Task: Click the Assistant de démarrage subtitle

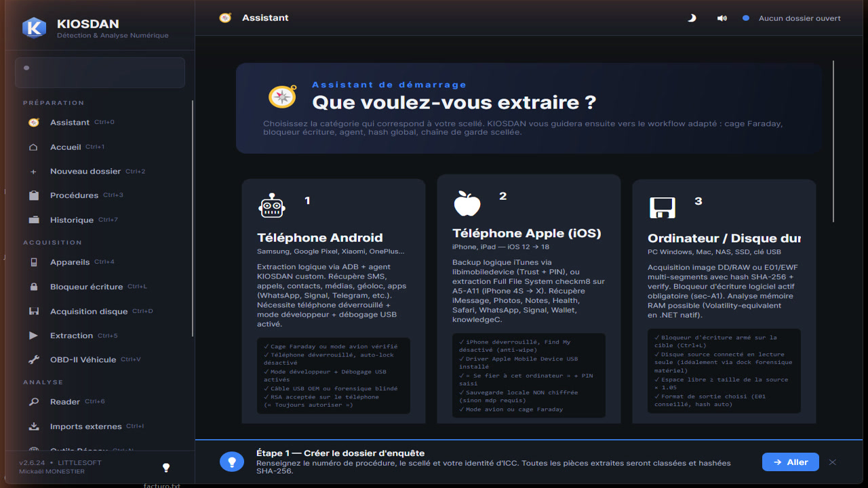Action: (389, 85)
